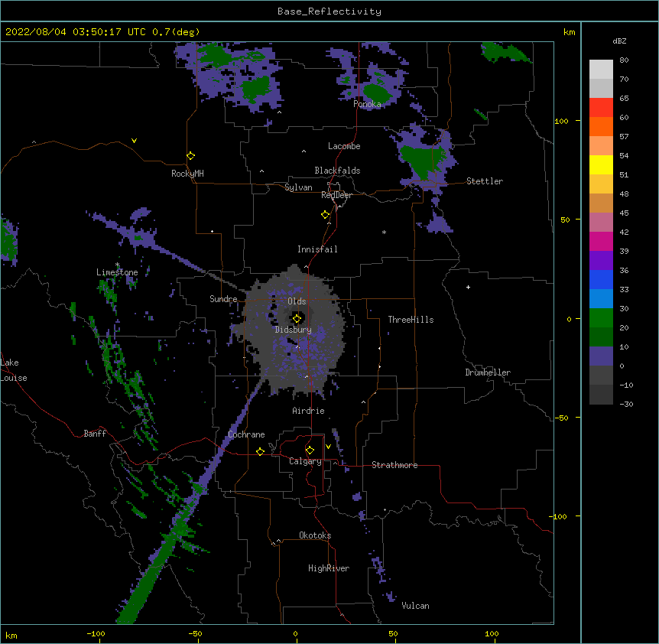Click the white plus marker north of Drumheller
Image resolution: width=659 pixels, height=644 pixels.
468,287
